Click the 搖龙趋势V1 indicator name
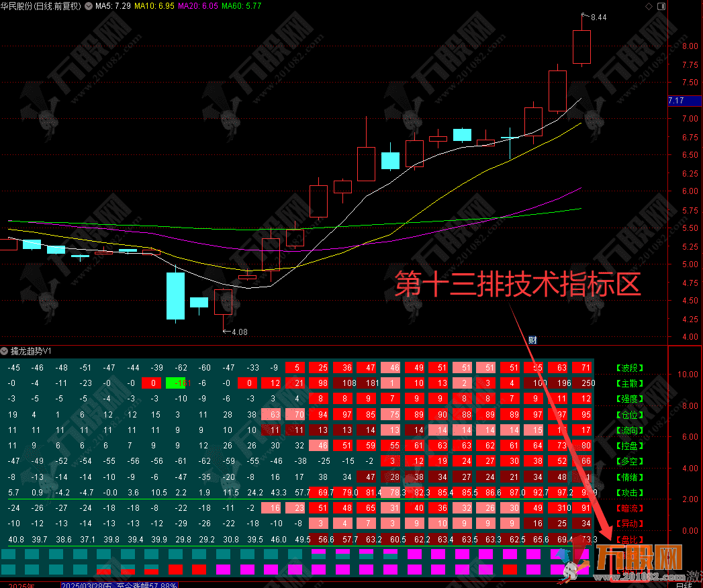703x588 pixels. 31,351
